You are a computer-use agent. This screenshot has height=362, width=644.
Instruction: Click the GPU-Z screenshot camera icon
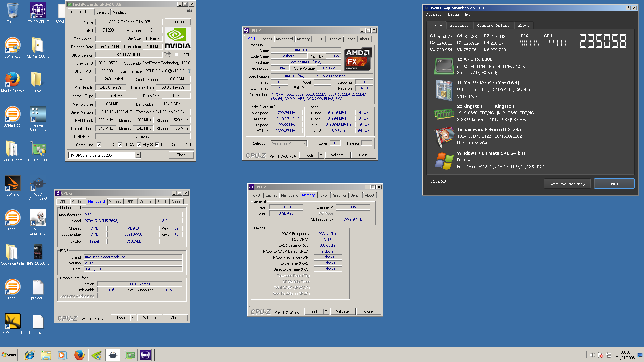click(190, 11)
